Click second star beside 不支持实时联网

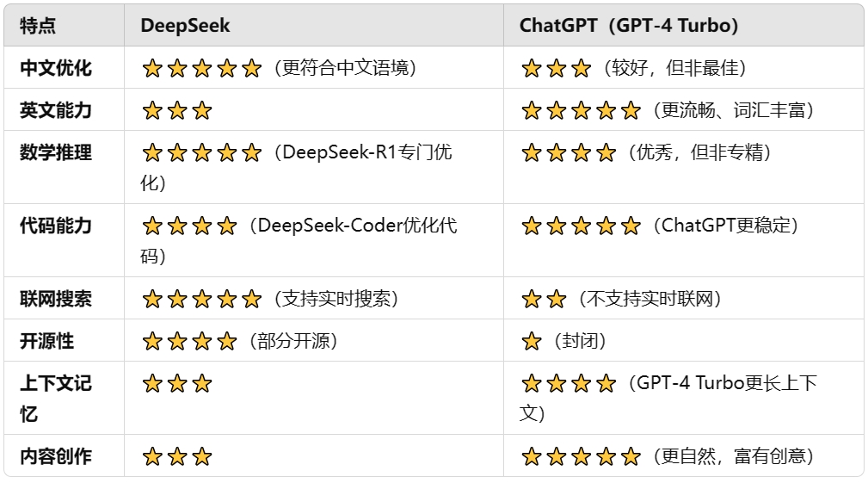coord(557,299)
